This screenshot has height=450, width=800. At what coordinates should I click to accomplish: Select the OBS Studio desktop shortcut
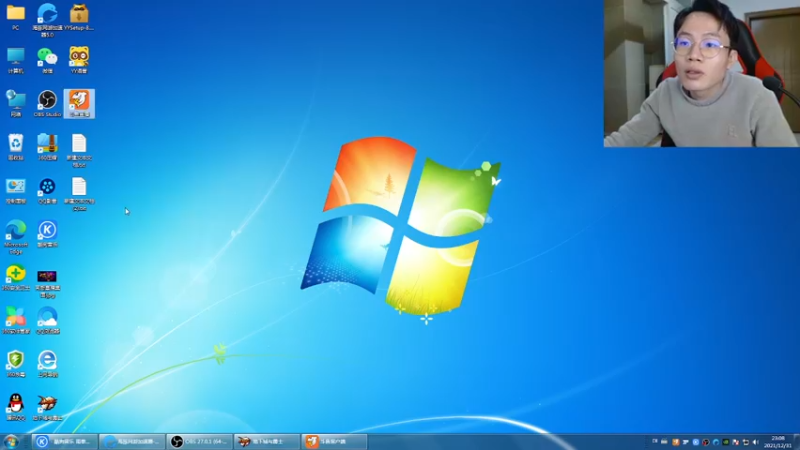[47, 104]
